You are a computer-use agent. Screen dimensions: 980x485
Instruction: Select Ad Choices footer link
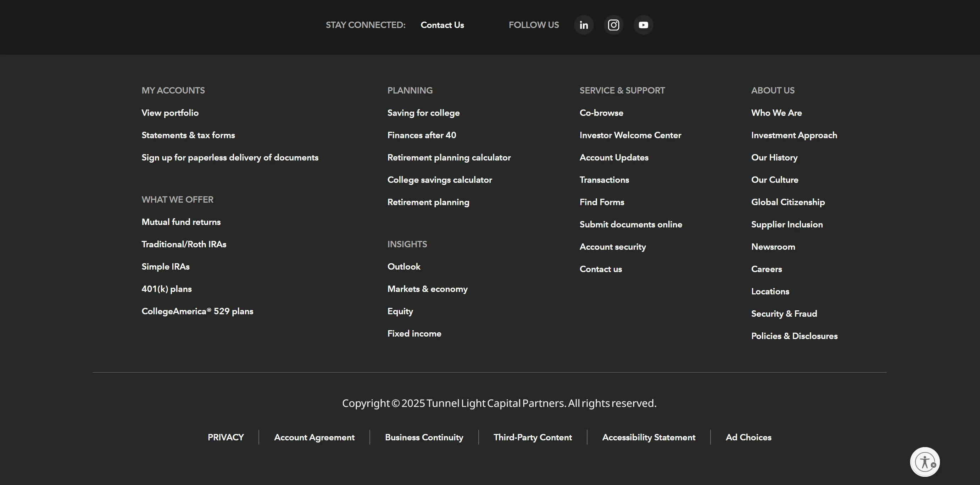click(x=748, y=438)
